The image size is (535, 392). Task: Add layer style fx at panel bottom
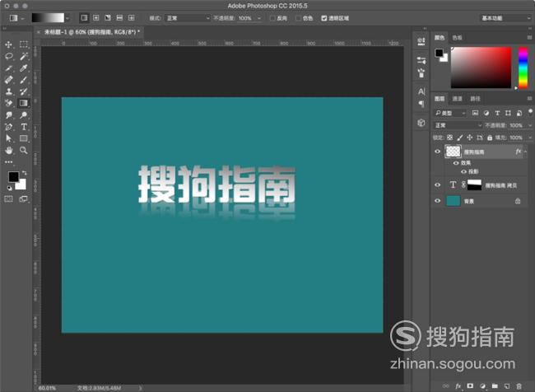[458, 386]
